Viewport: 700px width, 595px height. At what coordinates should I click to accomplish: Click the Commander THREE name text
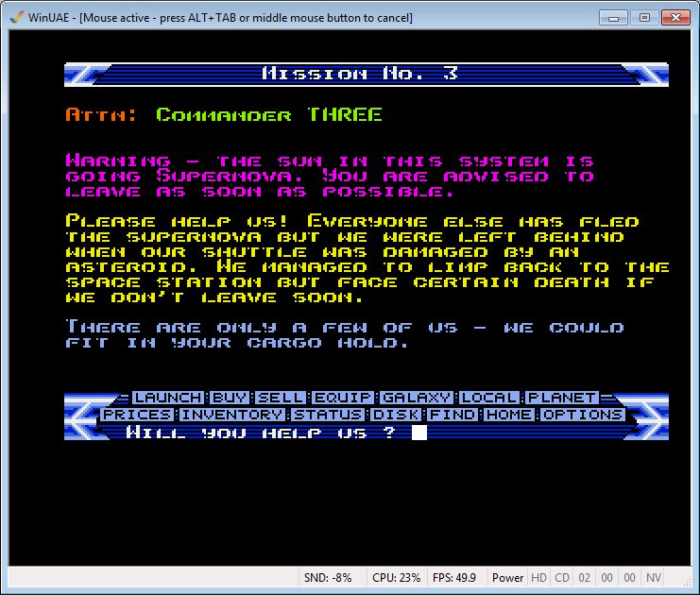point(268,114)
